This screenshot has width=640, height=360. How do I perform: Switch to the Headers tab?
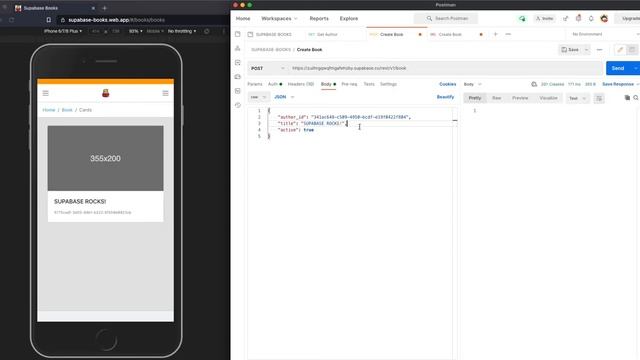tap(301, 84)
